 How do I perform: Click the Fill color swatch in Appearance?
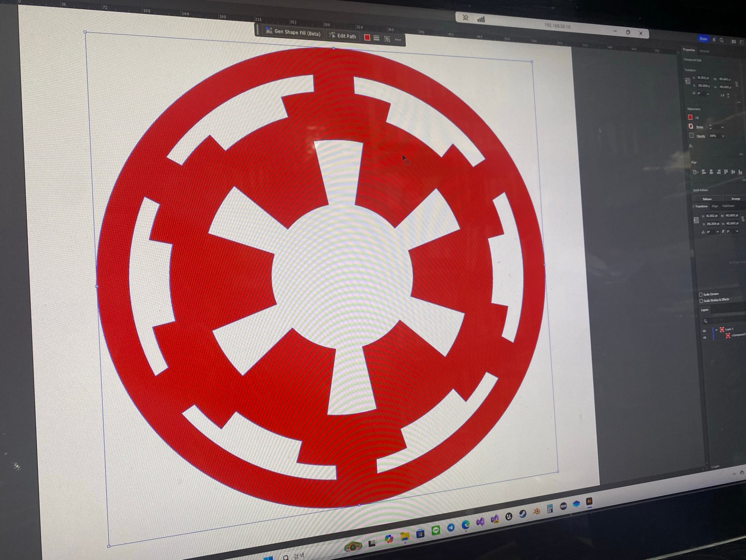pos(690,117)
